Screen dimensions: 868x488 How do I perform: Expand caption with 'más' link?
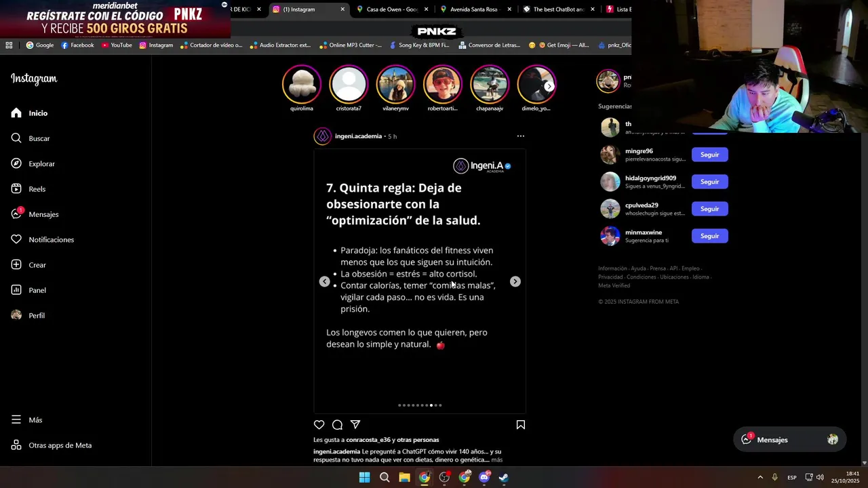coord(497,460)
